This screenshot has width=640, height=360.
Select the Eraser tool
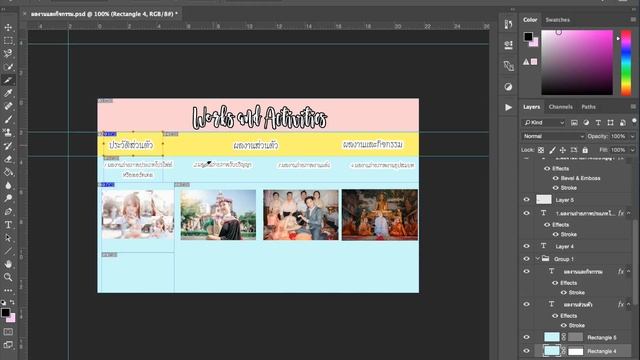click(8, 159)
